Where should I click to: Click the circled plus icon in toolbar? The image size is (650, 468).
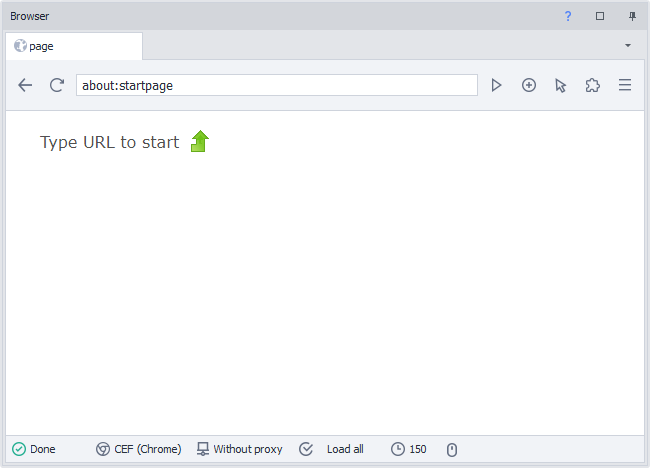529,86
